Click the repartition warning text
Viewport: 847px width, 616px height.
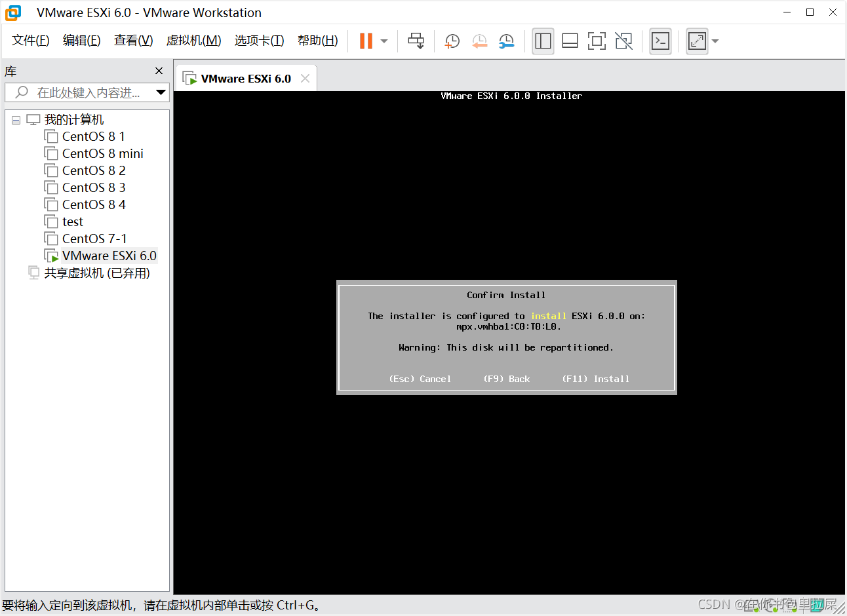(506, 347)
